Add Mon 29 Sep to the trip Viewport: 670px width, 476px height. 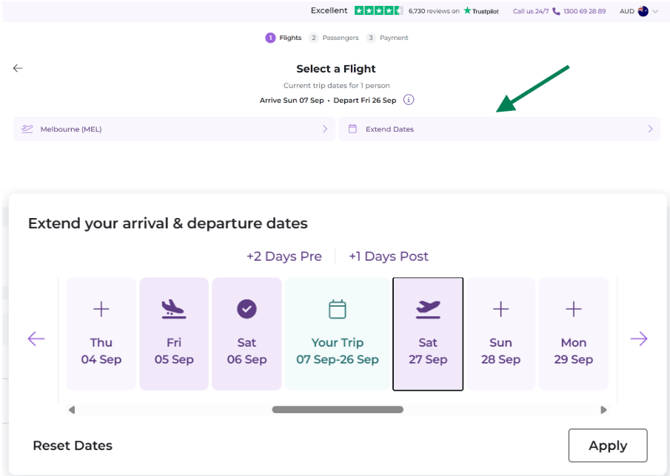[573, 334]
